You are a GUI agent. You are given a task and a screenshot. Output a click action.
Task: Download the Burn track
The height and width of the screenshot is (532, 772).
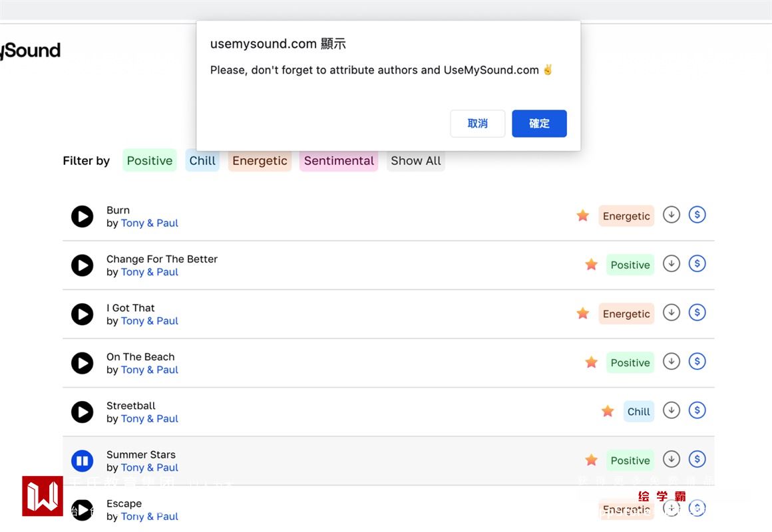pyautogui.click(x=672, y=215)
